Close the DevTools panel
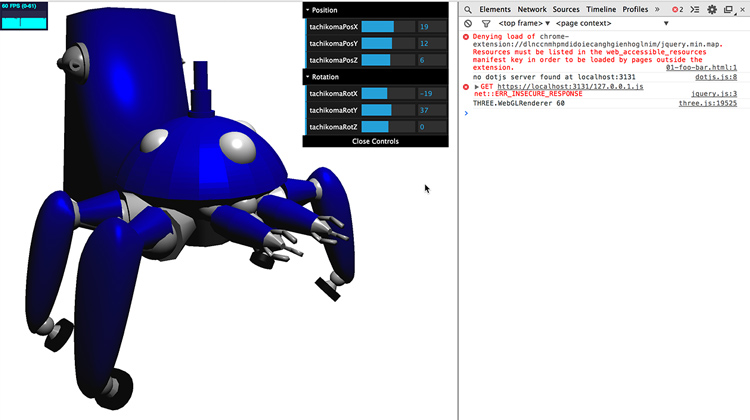This screenshot has width=750, height=420. click(x=742, y=10)
